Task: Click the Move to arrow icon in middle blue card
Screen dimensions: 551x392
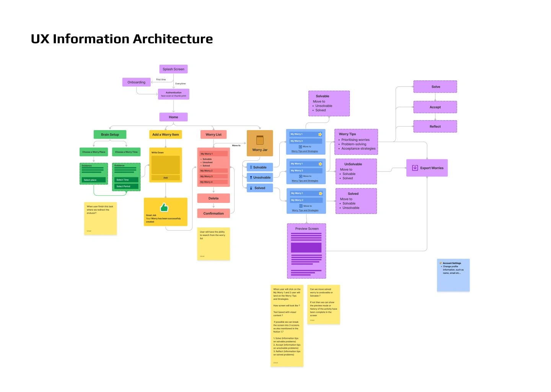Action: [301, 176]
